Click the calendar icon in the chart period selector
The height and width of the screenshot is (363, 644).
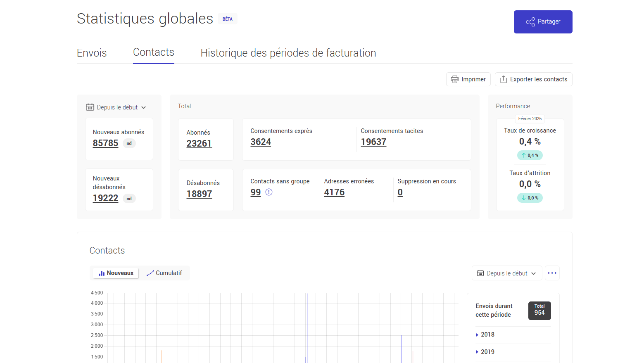(480, 273)
